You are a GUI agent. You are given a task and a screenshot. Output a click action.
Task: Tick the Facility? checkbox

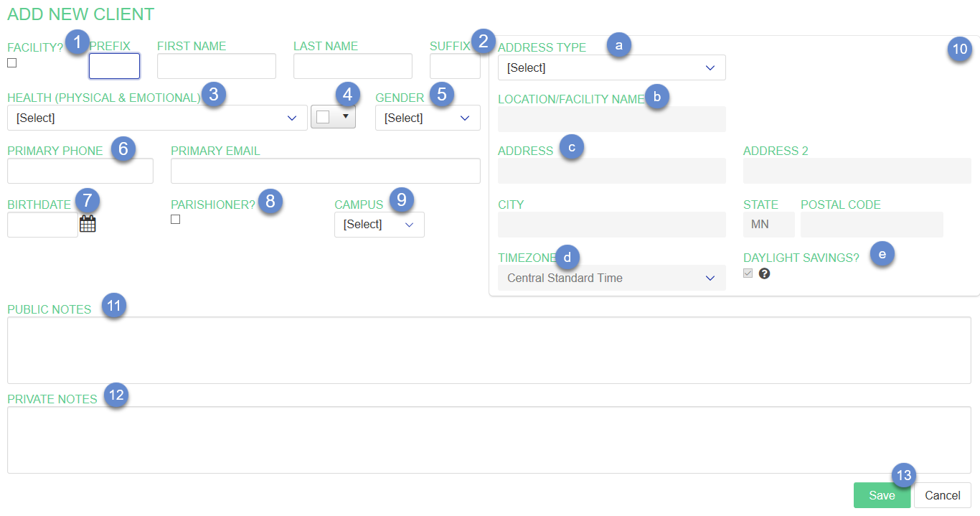pyautogui.click(x=12, y=63)
